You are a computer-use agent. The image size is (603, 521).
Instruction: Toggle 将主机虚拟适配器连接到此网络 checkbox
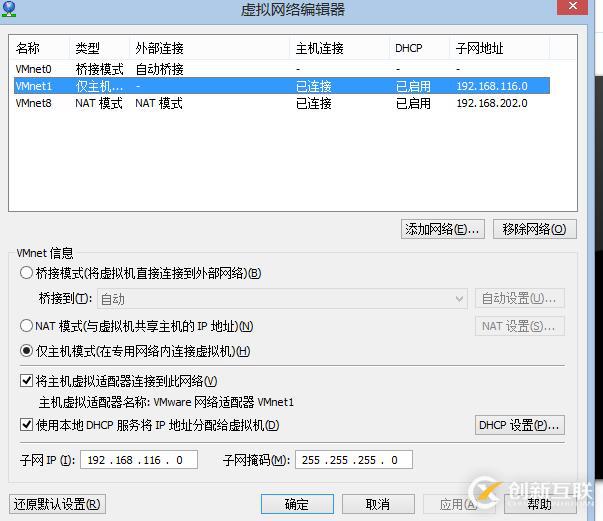point(26,381)
